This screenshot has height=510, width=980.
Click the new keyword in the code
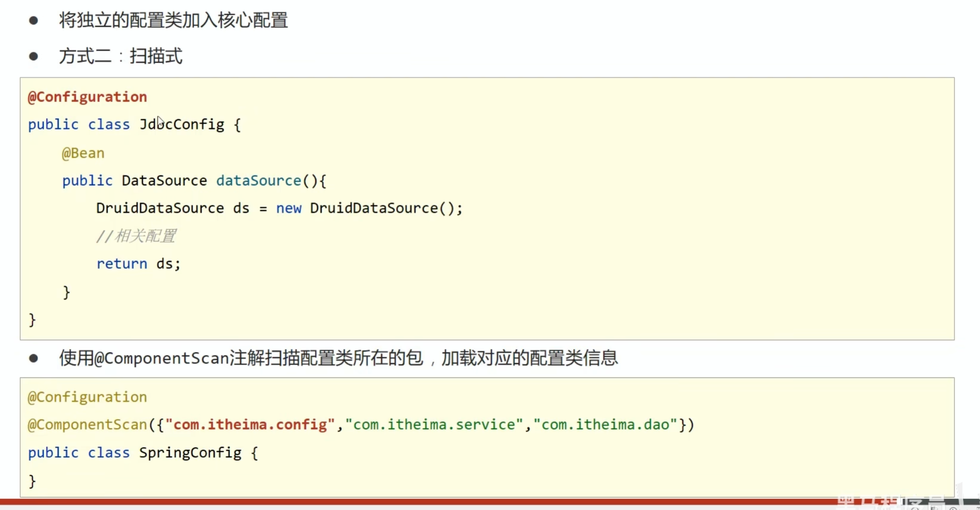(289, 208)
